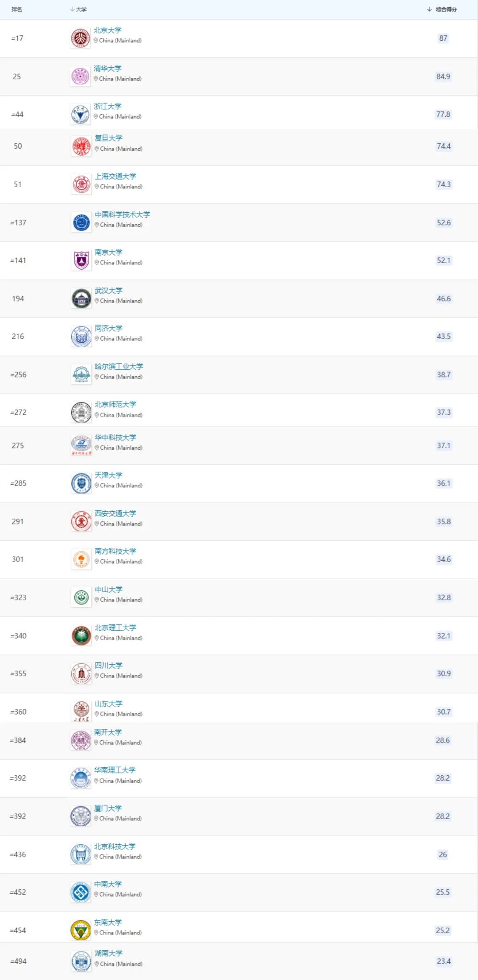Click the USTC (中国科学技术大学) blue logo
Viewport: 478px width, 980px height.
pos(81,222)
